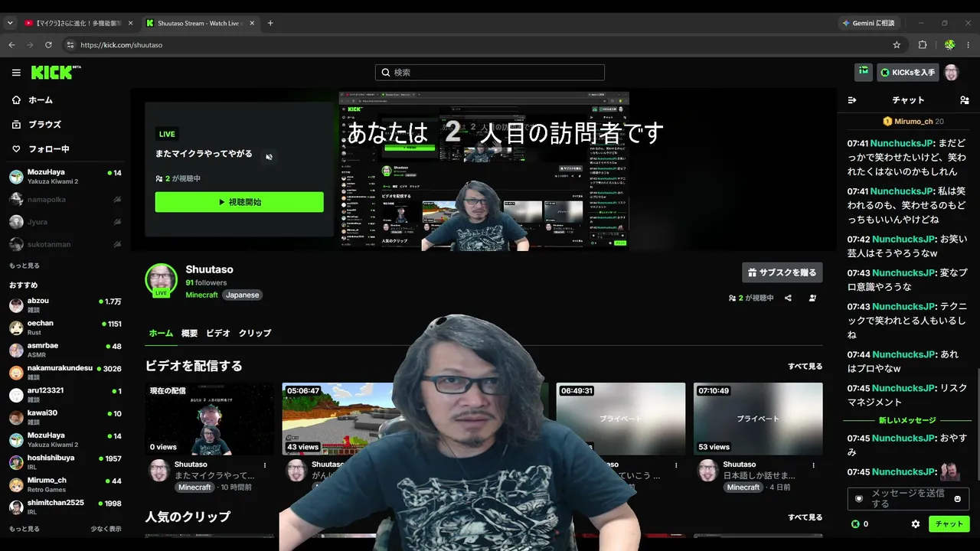980x551 pixels.
Task: Show the chat users list icon
Action: (x=964, y=100)
